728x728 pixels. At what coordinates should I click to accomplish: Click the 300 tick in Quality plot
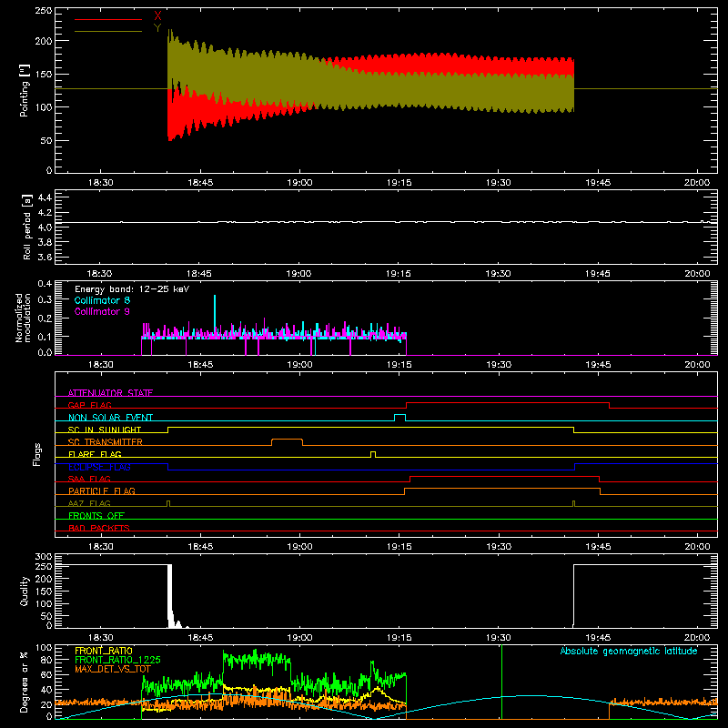(x=44, y=557)
